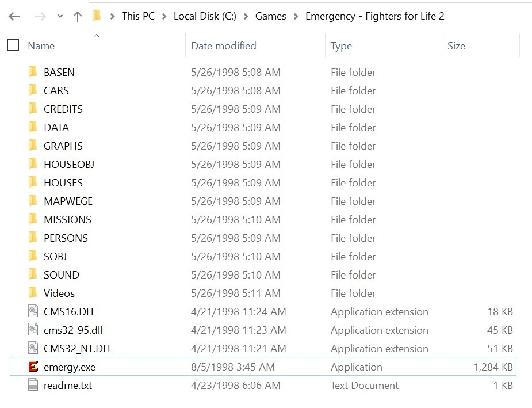The width and height of the screenshot is (532, 408).
Task: Click the CMS16.DLL gear file icon
Action: click(x=33, y=311)
